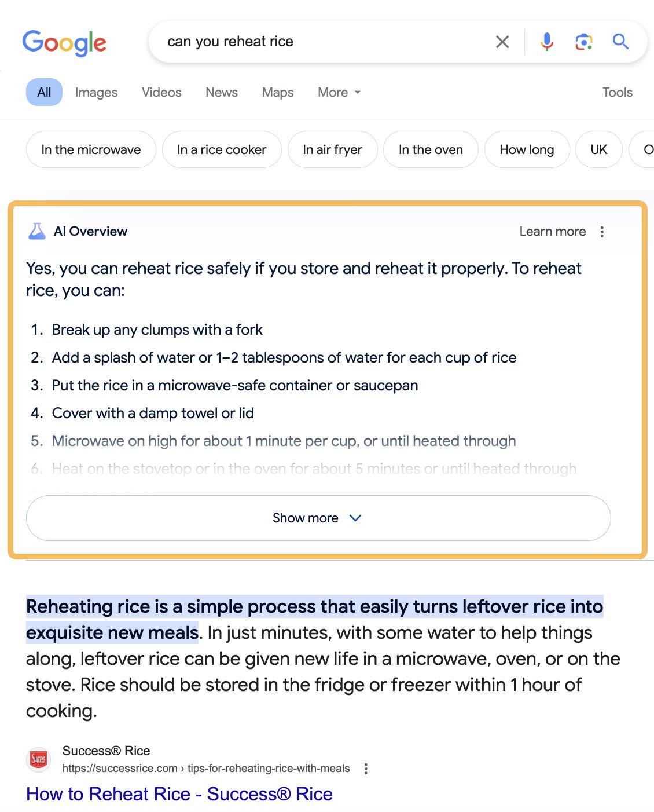Click the Show more chevron arrow
Image resolution: width=654 pixels, height=812 pixels.
tap(356, 518)
